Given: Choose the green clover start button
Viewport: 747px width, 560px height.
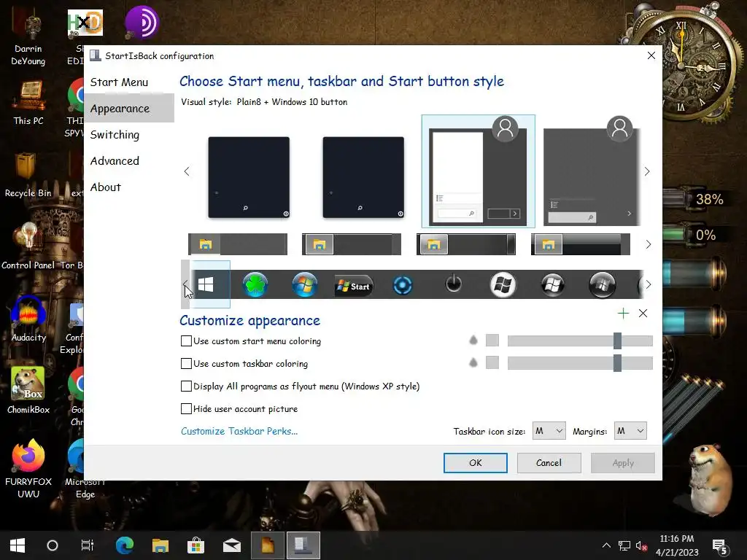Looking at the screenshot, I should point(255,285).
